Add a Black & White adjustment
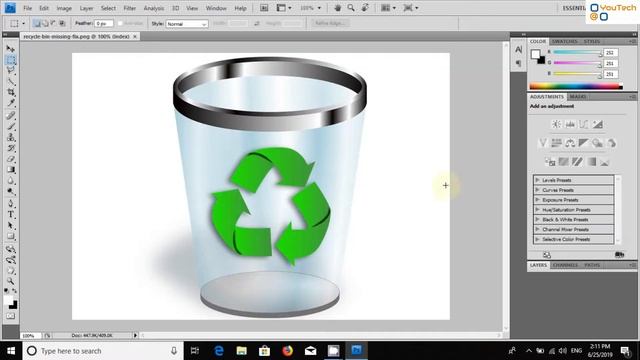This screenshot has height=360, width=640. (584, 143)
